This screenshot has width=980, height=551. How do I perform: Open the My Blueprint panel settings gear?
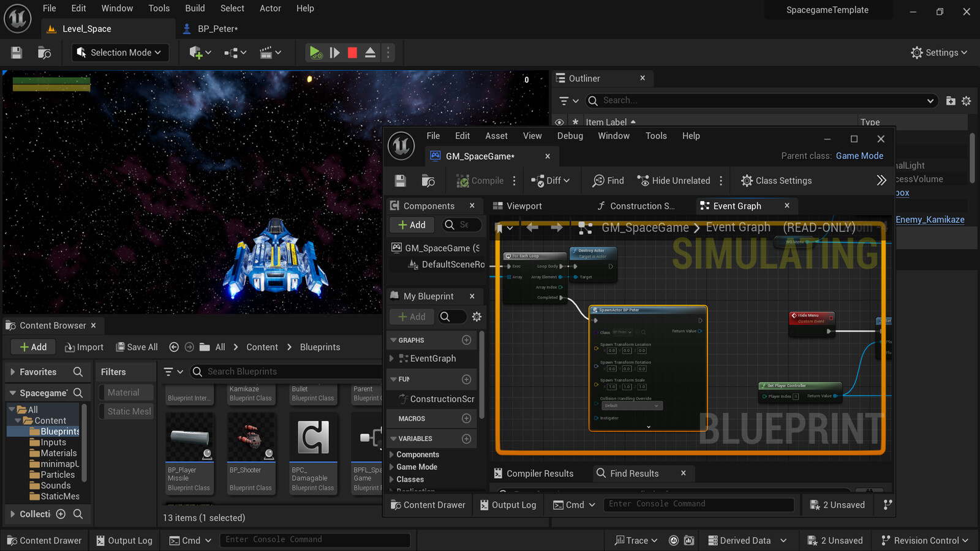coord(477,317)
